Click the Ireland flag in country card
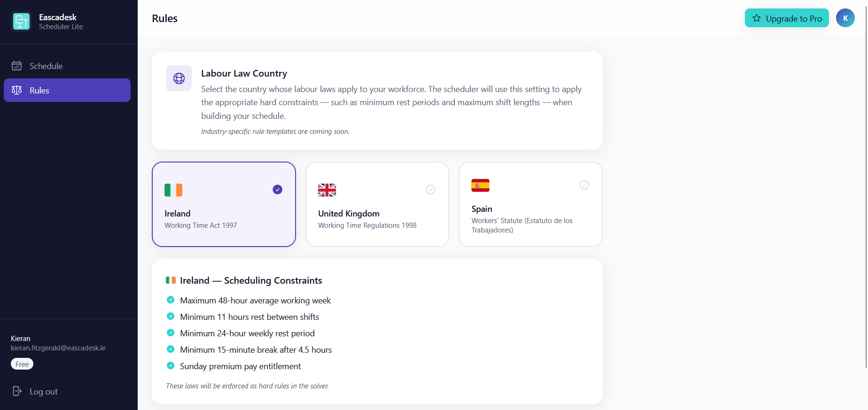868x410 pixels. click(x=173, y=190)
